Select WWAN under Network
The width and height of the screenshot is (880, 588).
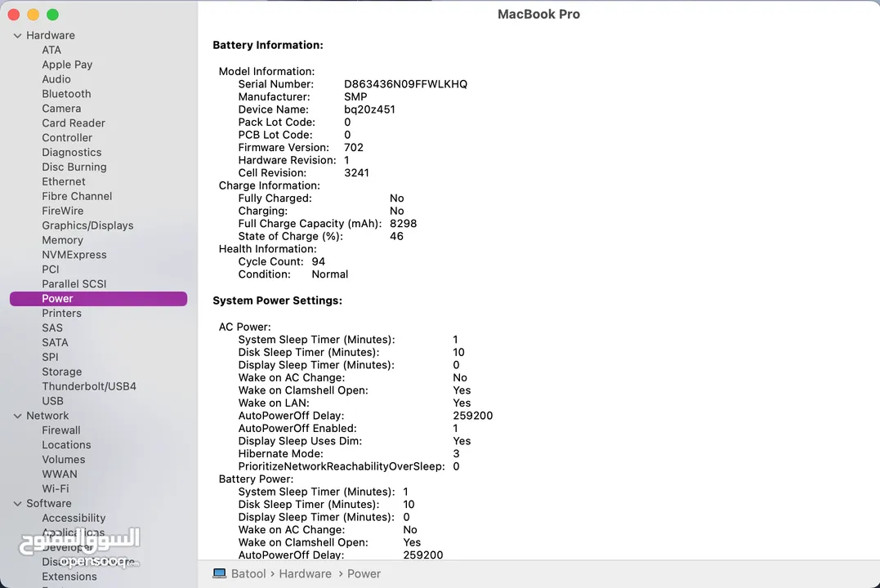tap(60, 474)
